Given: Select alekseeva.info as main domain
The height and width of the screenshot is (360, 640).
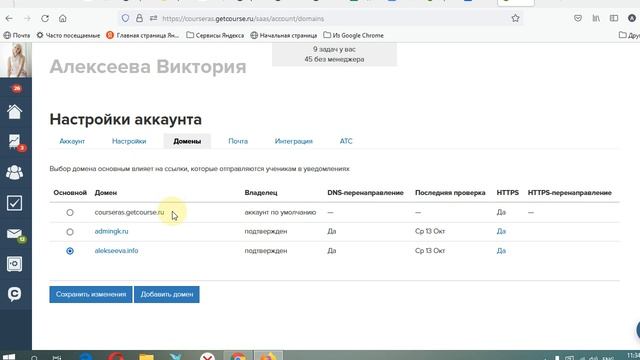Looking at the screenshot, I should [70, 251].
